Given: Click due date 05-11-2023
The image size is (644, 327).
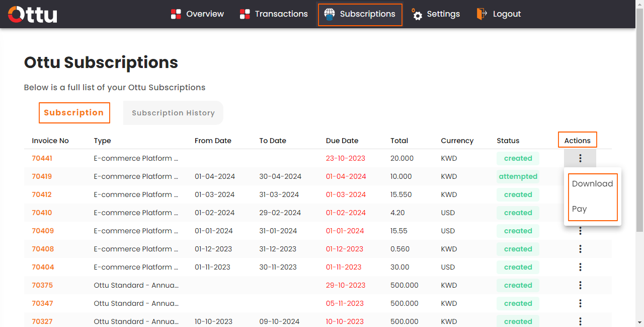Looking at the screenshot, I should 345,303.
